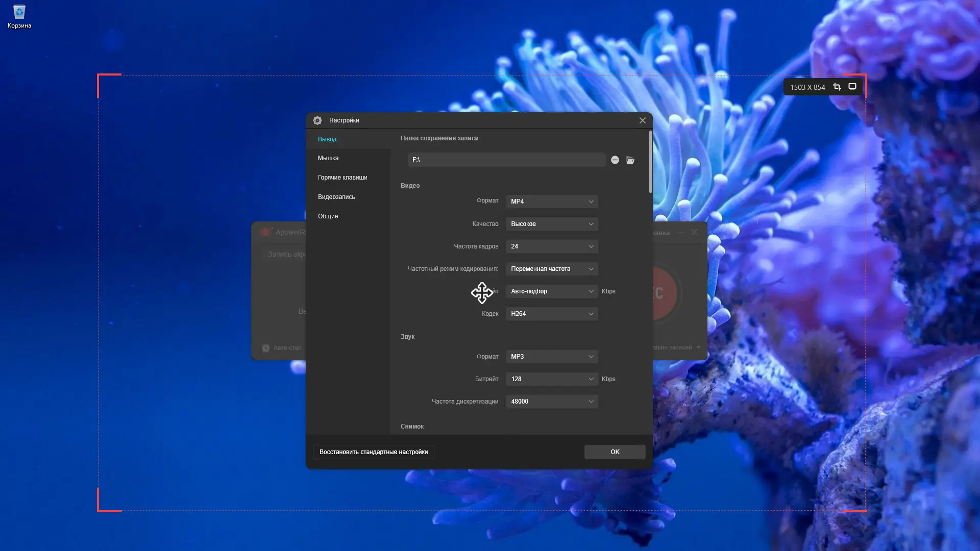Expand the Частота кадров dropdown

pos(552,246)
